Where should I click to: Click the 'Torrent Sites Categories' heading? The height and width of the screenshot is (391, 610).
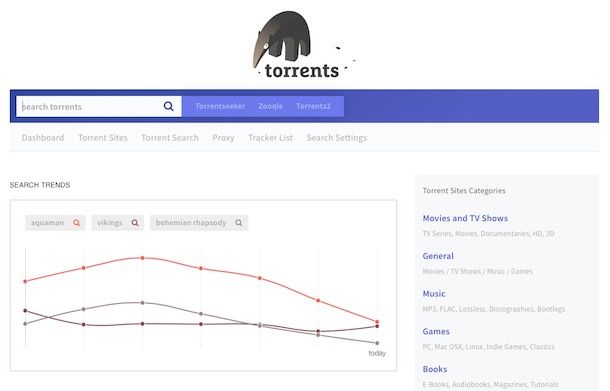(464, 191)
